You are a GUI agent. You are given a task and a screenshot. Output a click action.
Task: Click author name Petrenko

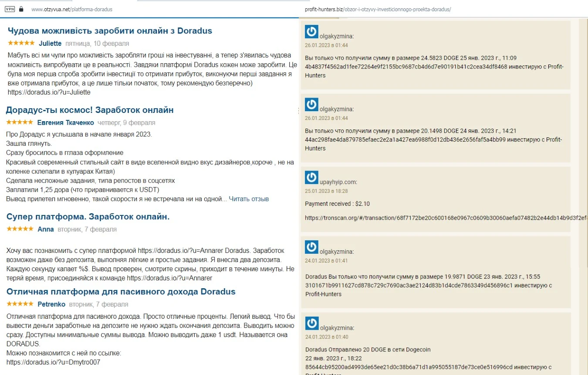pyautogui.click(x=51, y=304)
